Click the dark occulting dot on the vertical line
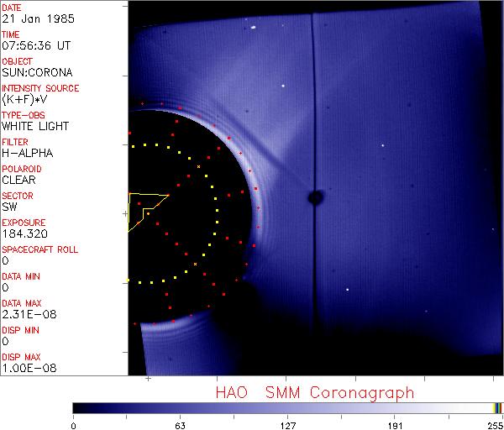Image resolution: width=504 pixels, height=430 pixels. click(316, 197)
